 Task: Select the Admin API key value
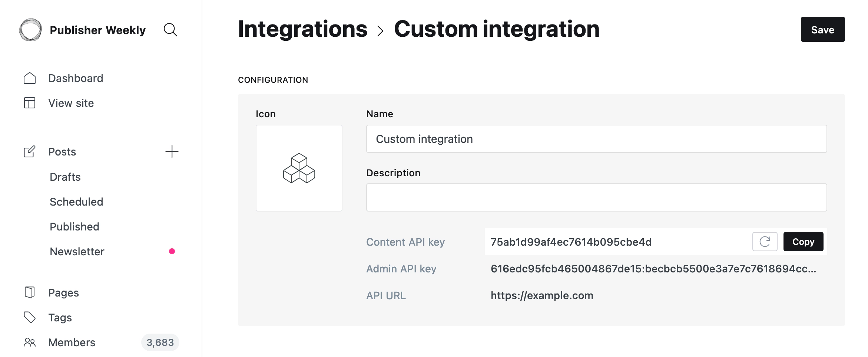pos(653,269)
